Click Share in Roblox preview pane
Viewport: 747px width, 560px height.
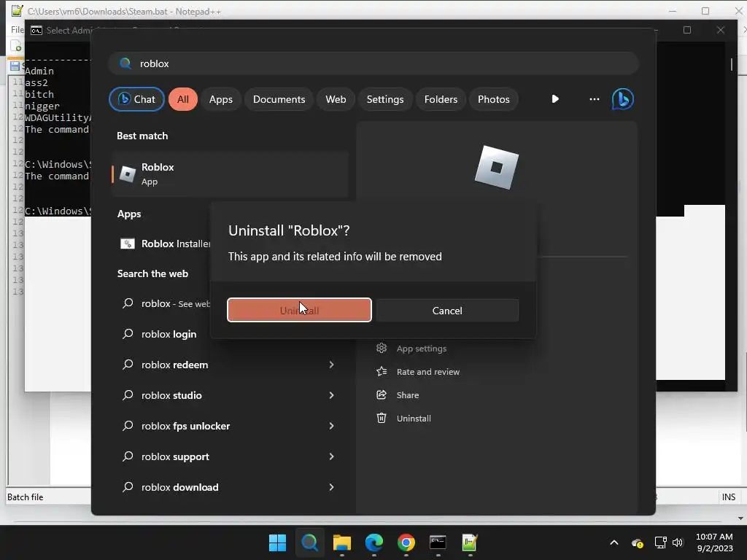click(x=408, y=395)
